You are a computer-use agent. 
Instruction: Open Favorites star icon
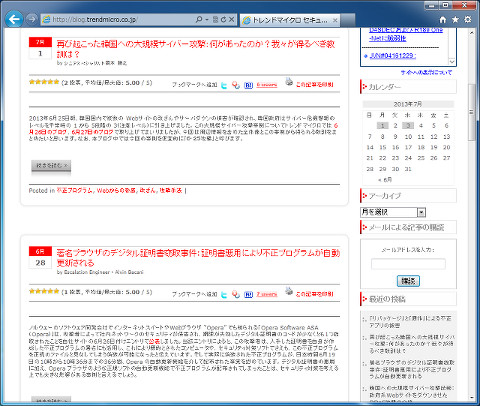click(x=455, y=20)
